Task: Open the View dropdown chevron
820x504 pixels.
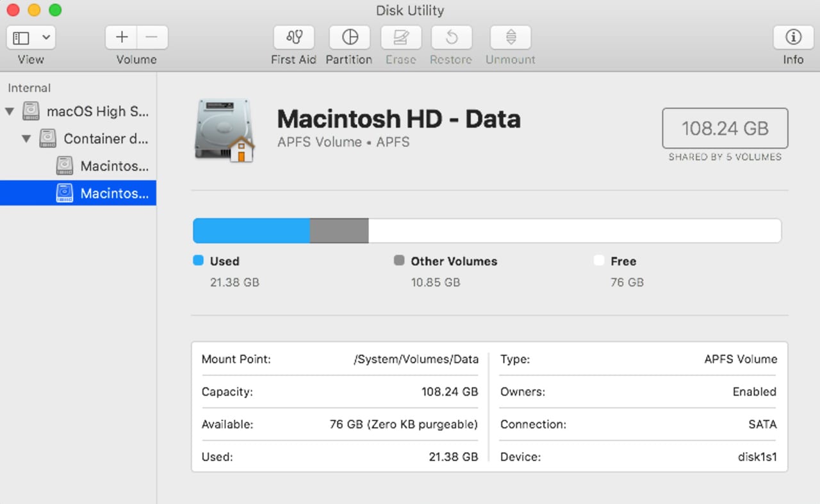Action: click(x=46, y=38)
